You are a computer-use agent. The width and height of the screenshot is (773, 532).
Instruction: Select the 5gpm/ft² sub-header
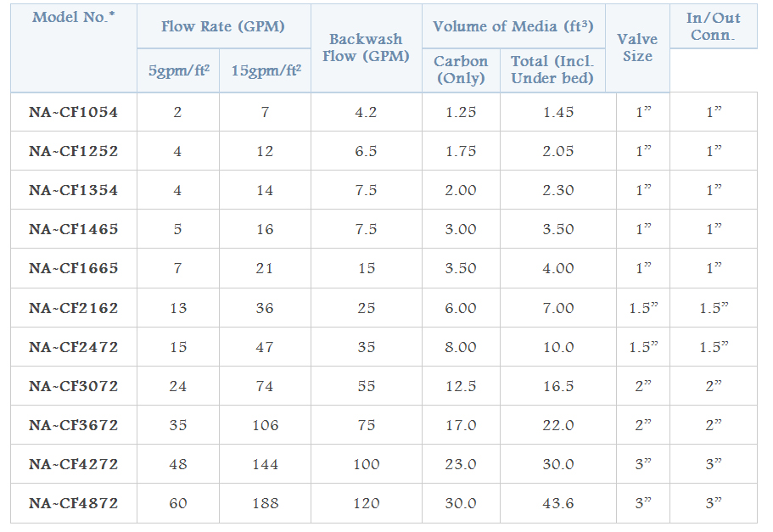pyautogui.click(x=178, y=71)
